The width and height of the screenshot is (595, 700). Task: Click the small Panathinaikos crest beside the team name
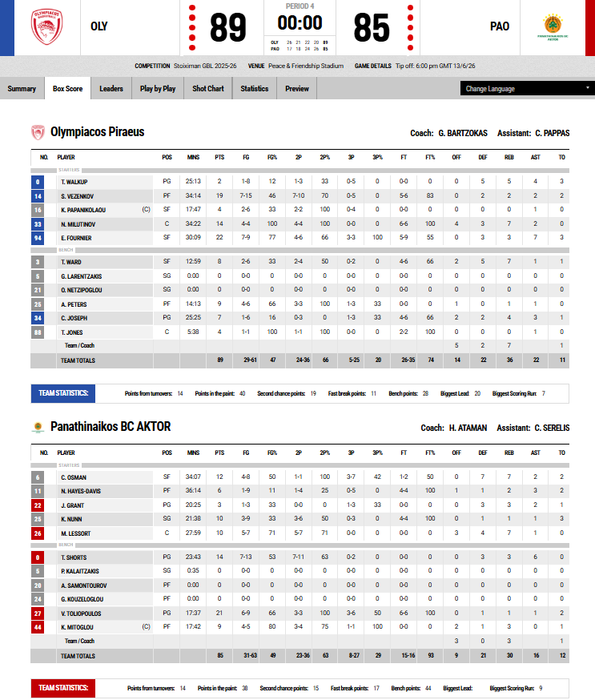point(38,427)
